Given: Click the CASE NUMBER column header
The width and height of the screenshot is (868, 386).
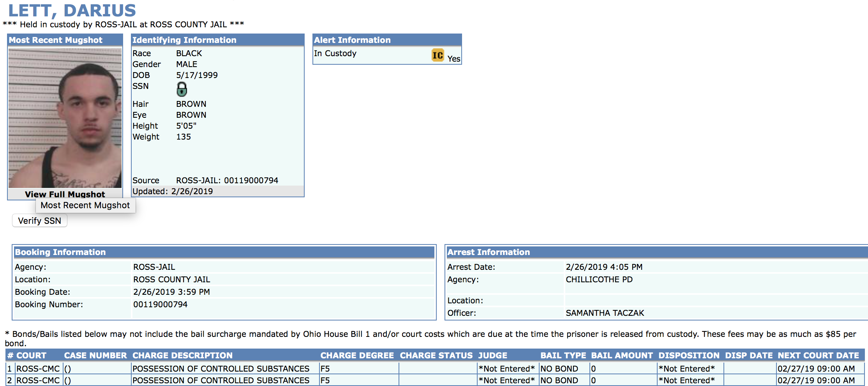Looking at the screenshot, I should point(95,355).
